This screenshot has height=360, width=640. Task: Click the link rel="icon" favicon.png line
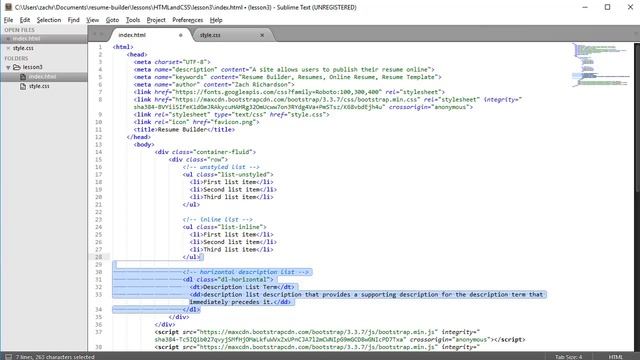tap(196, 122)
